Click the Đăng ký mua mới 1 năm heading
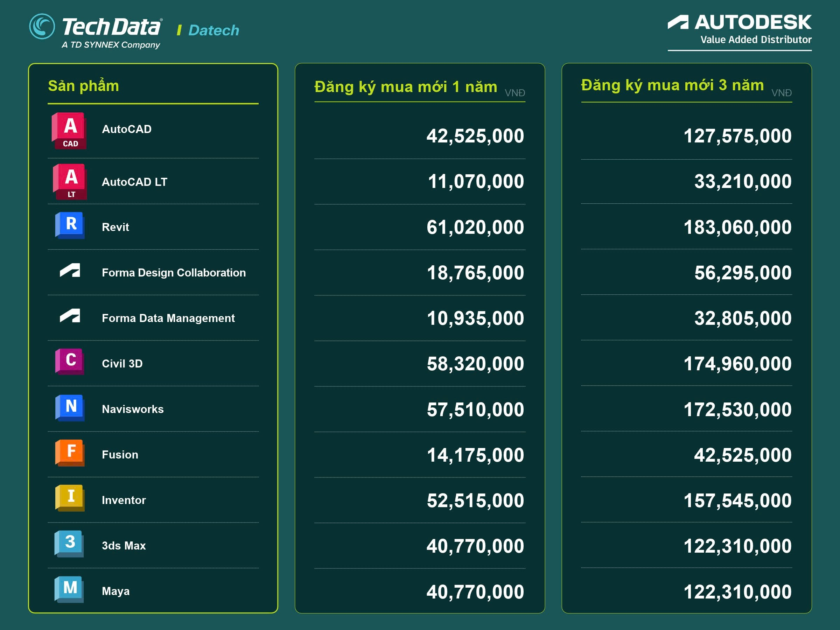Image resolution: width=840 pixels, height=630 pixels. tap(406, 87)
